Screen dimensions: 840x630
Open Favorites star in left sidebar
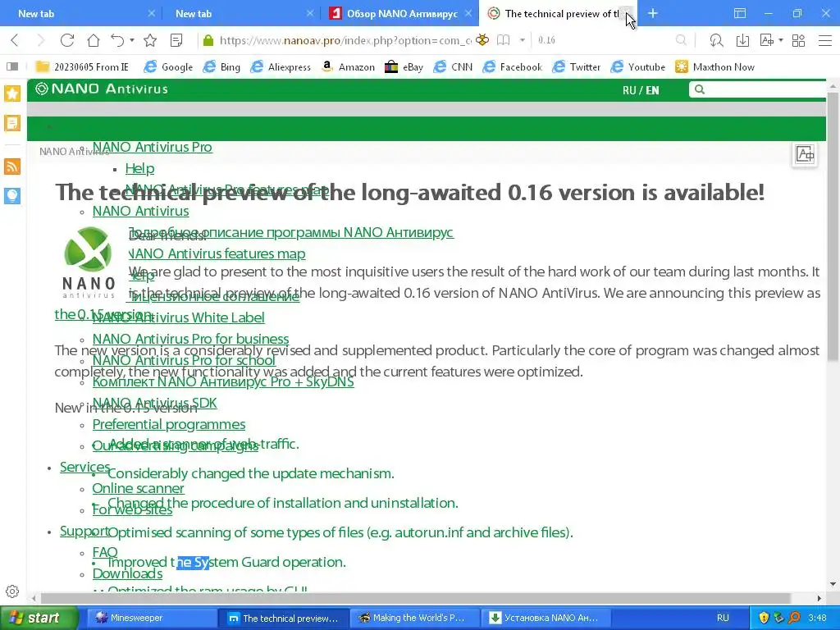click(x=12, y=94)
